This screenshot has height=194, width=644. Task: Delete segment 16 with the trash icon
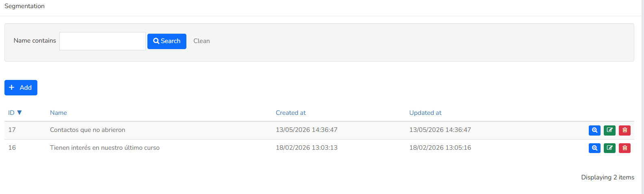click(625, 148)
